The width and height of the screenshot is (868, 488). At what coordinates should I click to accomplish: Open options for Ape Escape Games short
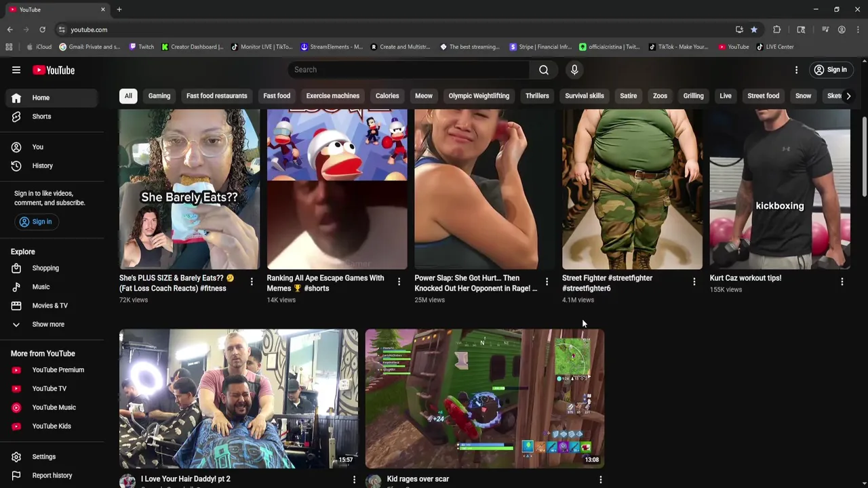pos(399,282)
